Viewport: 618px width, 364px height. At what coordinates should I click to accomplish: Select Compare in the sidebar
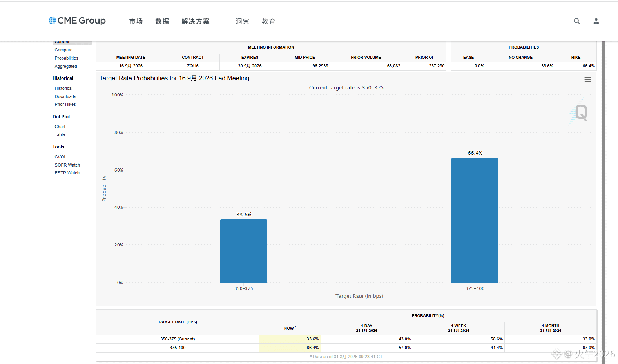point(63,50)
